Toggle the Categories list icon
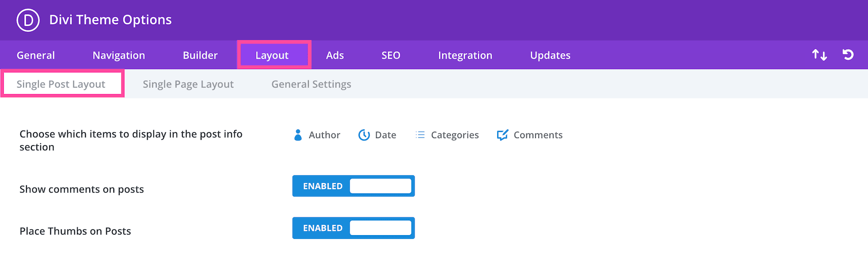The width and height of the screenshot is (868, 265). 420,135
